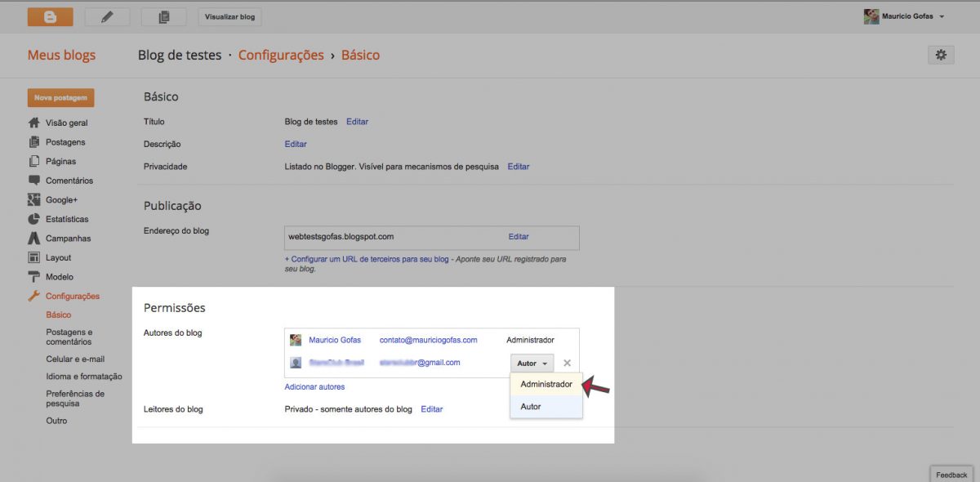Choose Autor option in dropdown list
The height and width of the screenshot is (482, 980).
click(x=546, y=406)
